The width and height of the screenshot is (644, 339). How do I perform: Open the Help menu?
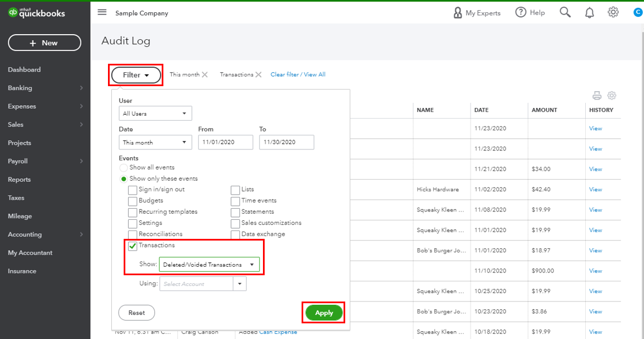pos(530,12)
